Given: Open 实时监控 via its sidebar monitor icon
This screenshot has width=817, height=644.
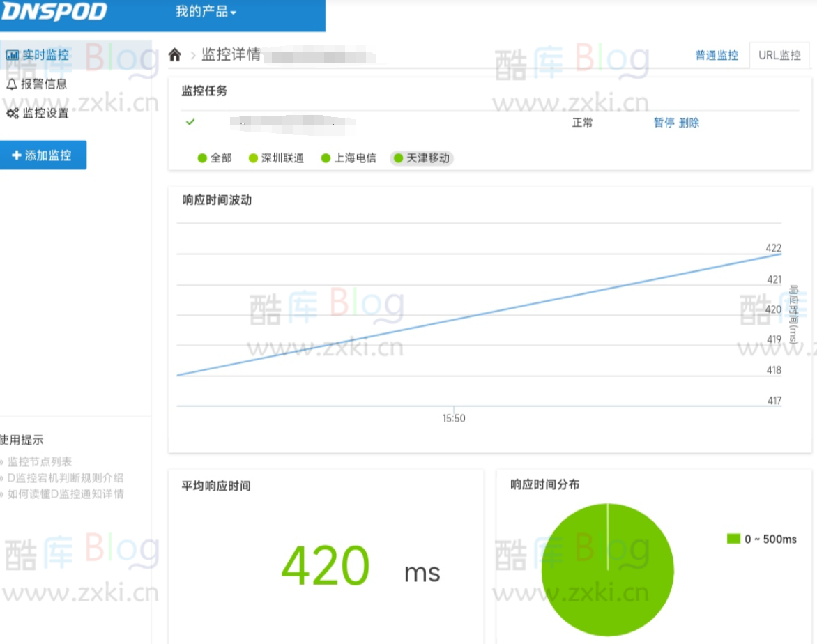Looking at the screenshot, I should point(13,54).
